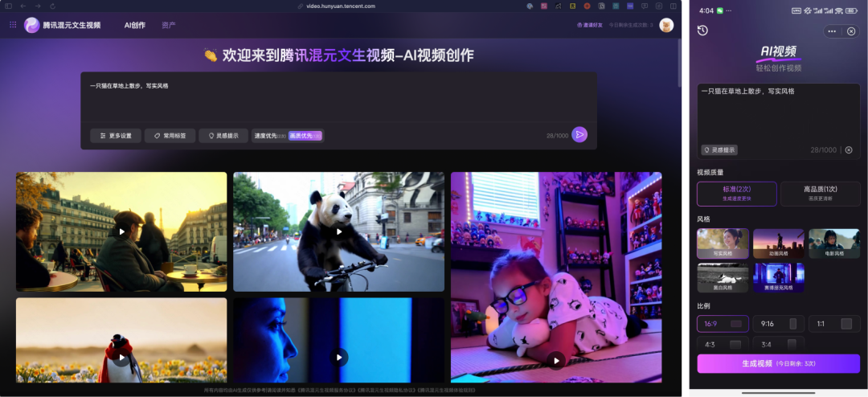Screen dimensions: 868x397
Task: Select 画质优先 mode in the web prompt box
Action: 305,136
